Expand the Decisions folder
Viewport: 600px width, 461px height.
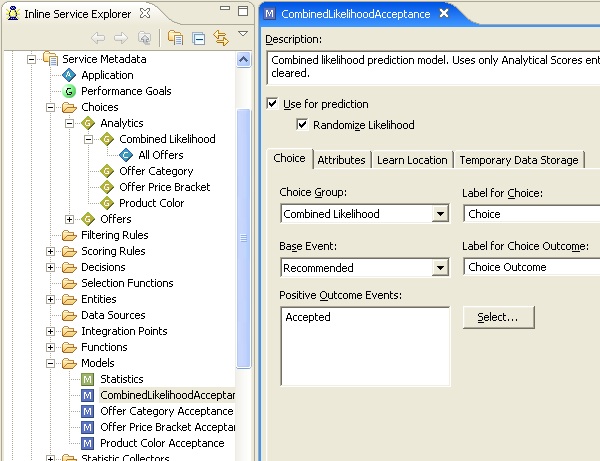click(51, 267)
